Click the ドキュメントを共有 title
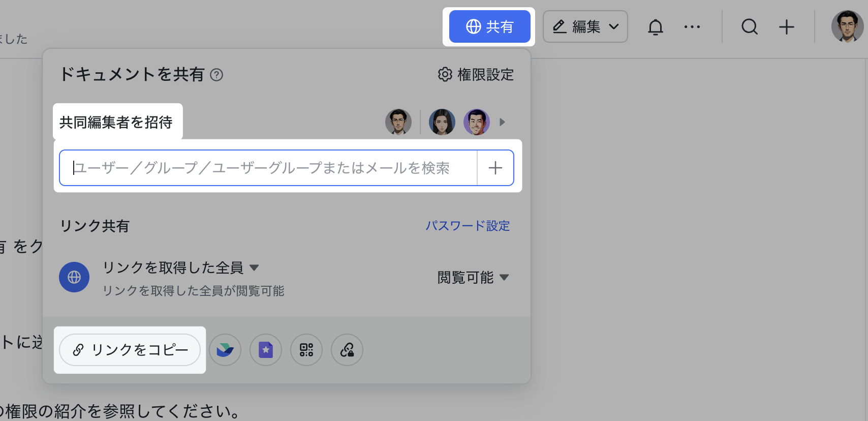The width and height of the screenshot is (868, 421). pyautogui.click(x=132, y=74)
